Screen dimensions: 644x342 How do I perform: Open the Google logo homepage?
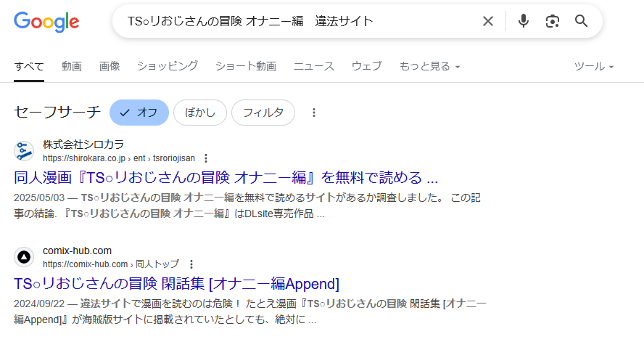(x=46, y=22)
